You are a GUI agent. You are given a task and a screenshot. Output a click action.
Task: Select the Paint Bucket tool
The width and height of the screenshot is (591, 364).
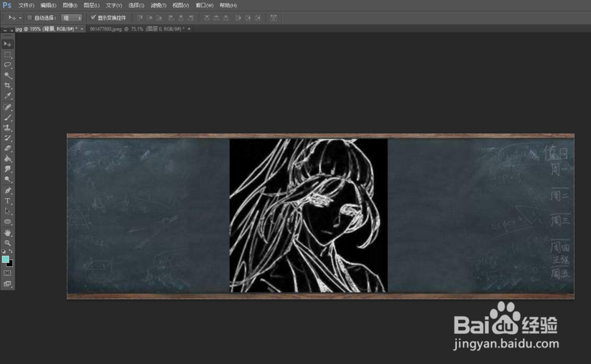coord(8,158)
